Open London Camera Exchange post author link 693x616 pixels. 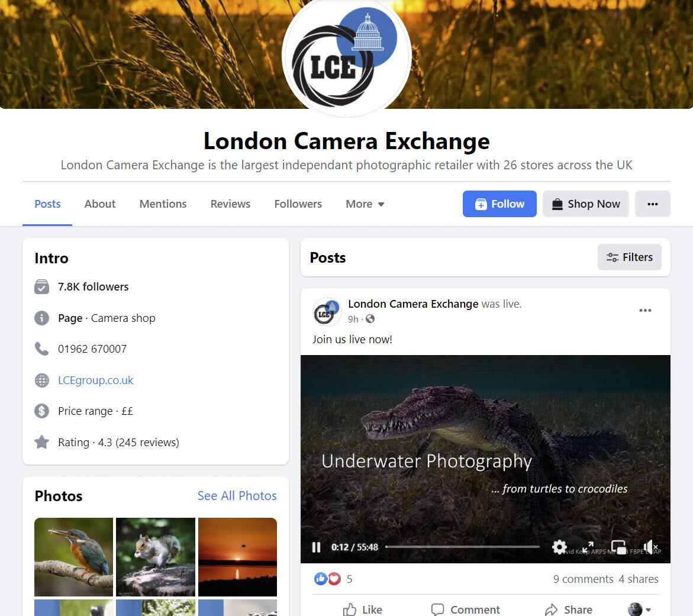[413, 304]
